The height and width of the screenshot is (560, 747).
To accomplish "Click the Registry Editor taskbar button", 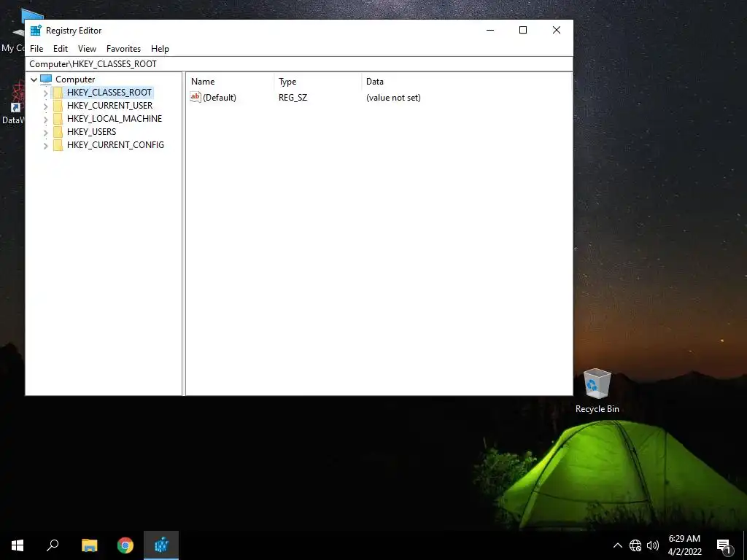I will click(x=161, y=545).
